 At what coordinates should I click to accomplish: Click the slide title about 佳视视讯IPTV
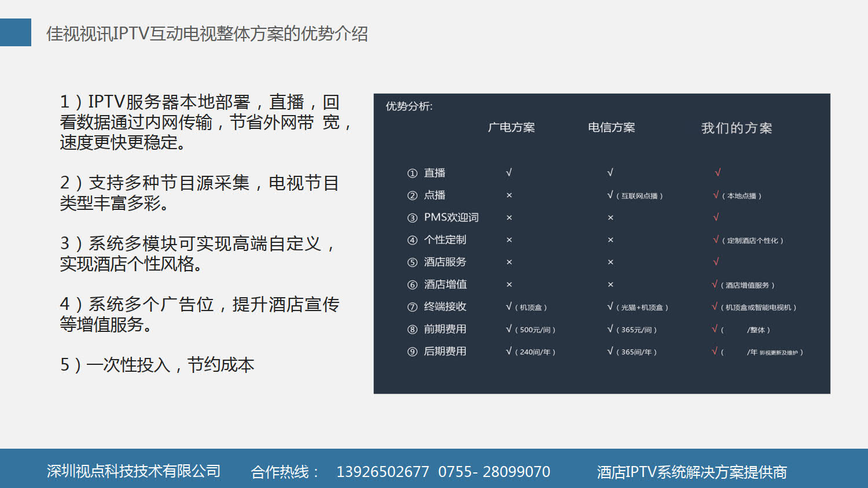point(207,34)
